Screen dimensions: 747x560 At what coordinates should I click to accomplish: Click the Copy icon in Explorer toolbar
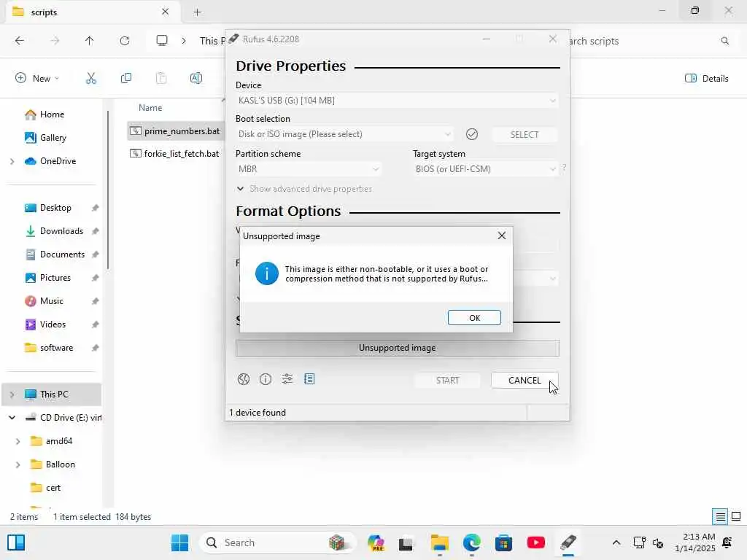126,79
